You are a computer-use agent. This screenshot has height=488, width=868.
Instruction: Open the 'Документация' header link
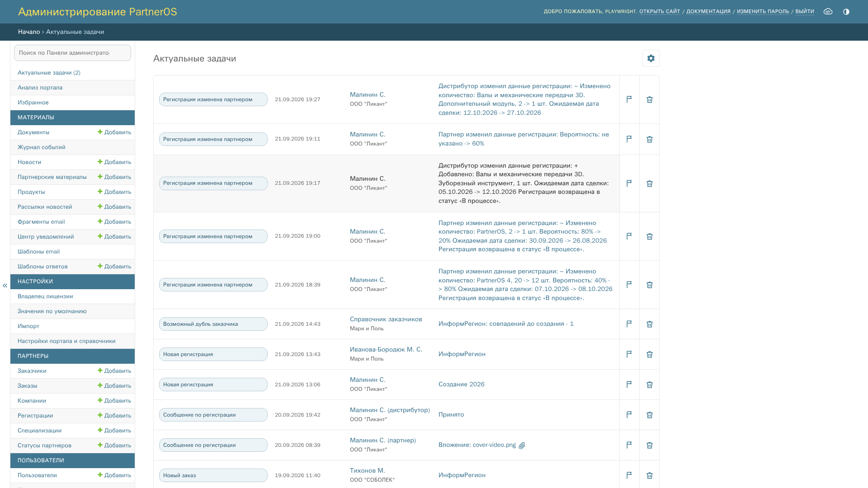(708, 12)
